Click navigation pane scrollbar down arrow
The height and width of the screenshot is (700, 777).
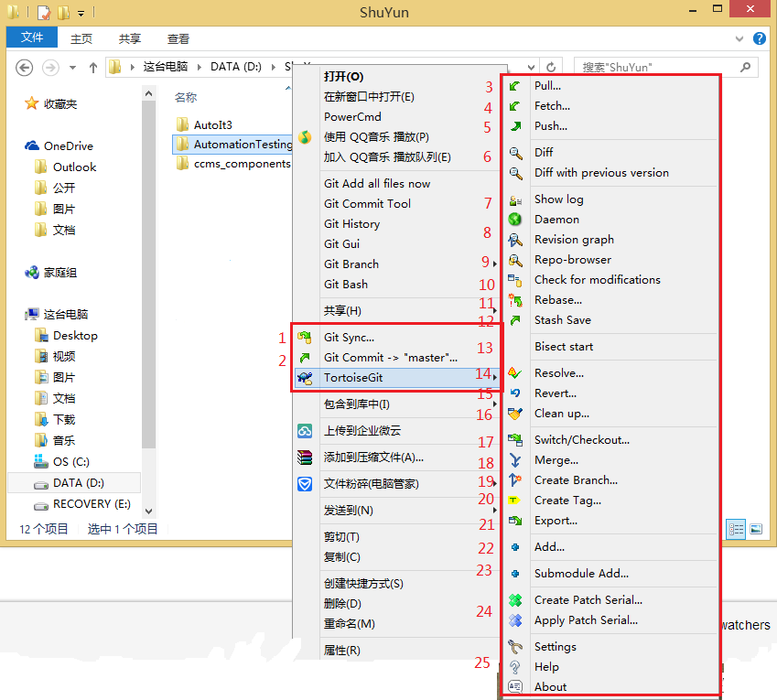click(x=148, y=512)
